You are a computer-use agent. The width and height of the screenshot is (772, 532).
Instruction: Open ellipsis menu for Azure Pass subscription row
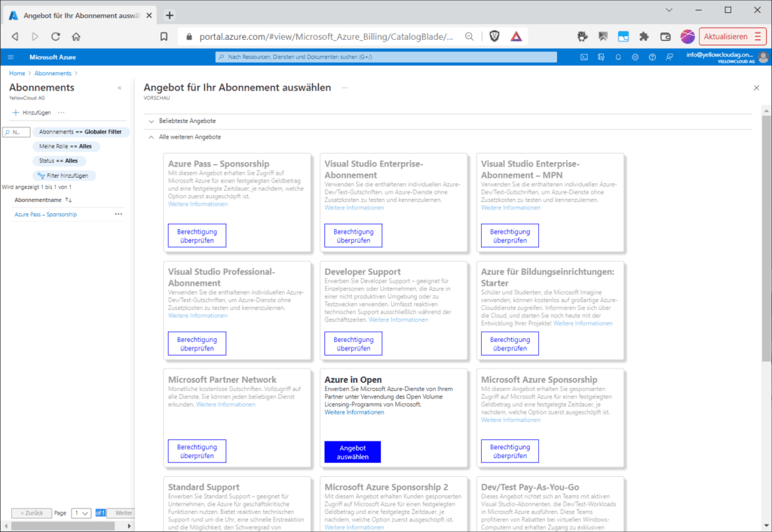point(118,214)
